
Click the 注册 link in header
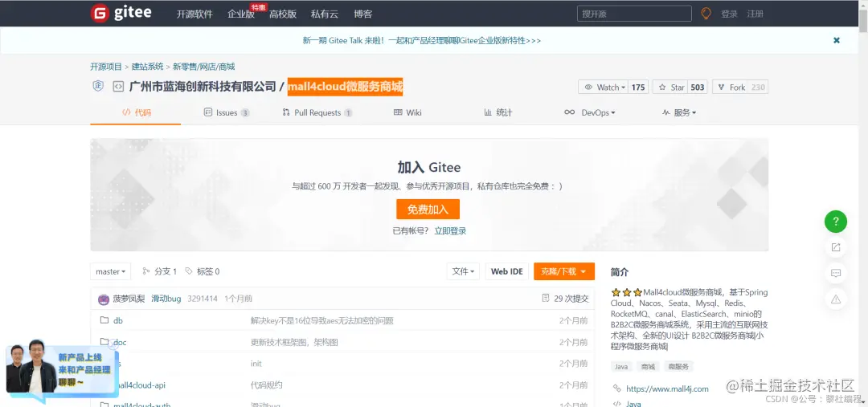click(755, 14)
